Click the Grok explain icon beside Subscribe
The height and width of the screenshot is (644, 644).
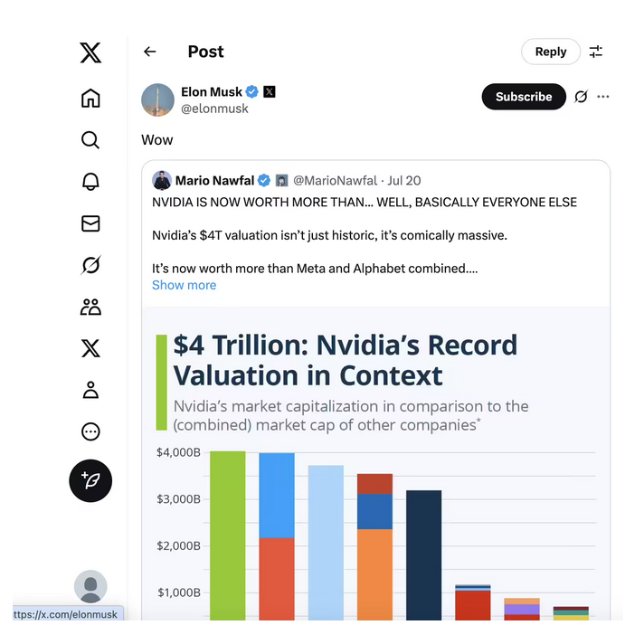(581, 97)
